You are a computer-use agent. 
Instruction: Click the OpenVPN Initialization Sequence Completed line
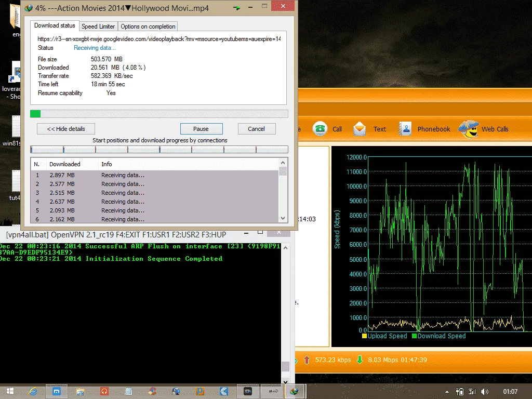click(x=111, y=259)
